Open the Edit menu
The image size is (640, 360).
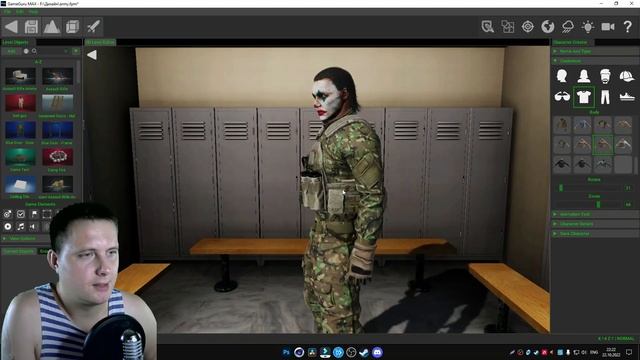[x=20, y=12]
